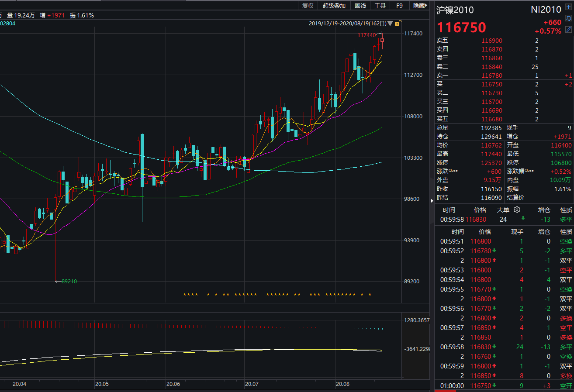Click the 117440 high price marker
574x392 pixels.
[367, 35]
